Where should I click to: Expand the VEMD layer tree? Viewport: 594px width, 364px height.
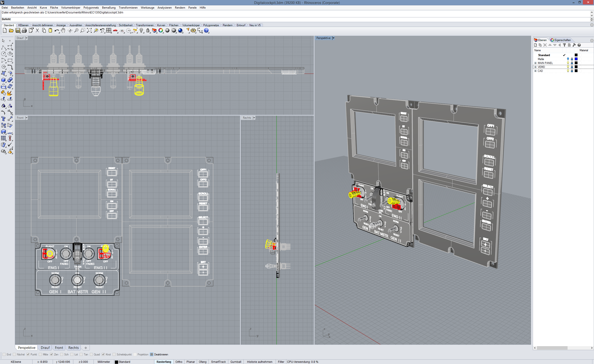pyautogui.click(x=536, y=67)
